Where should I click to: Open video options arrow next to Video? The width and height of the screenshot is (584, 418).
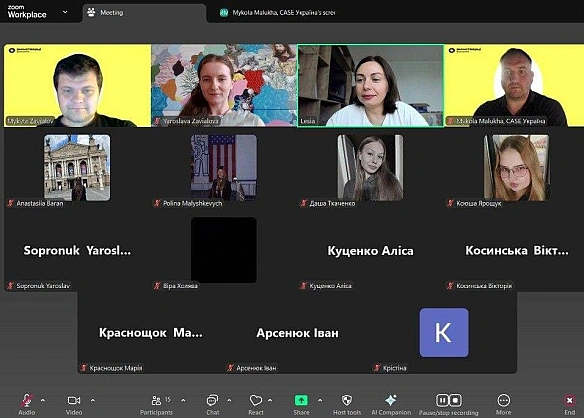tap(92, 400)
